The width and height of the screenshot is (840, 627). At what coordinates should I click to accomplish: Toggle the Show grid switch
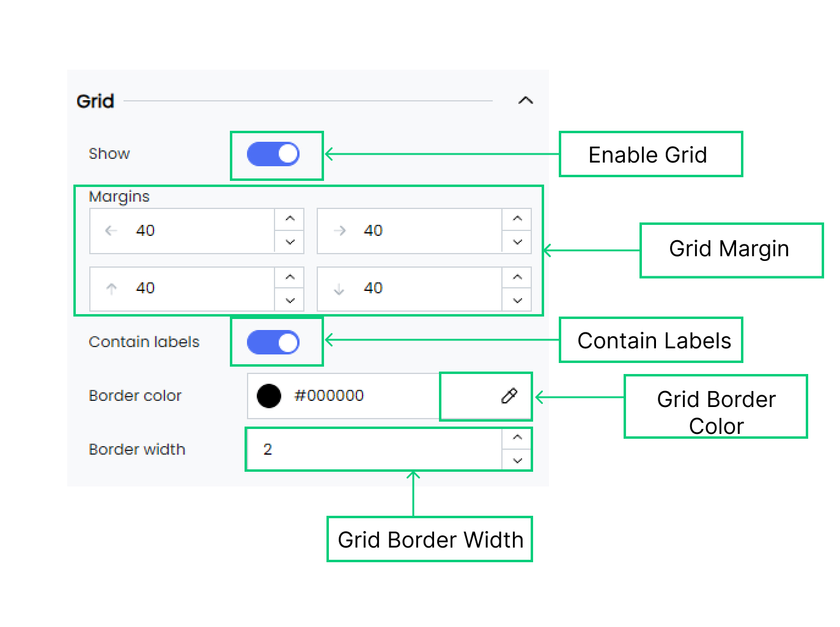coord(273,154)
